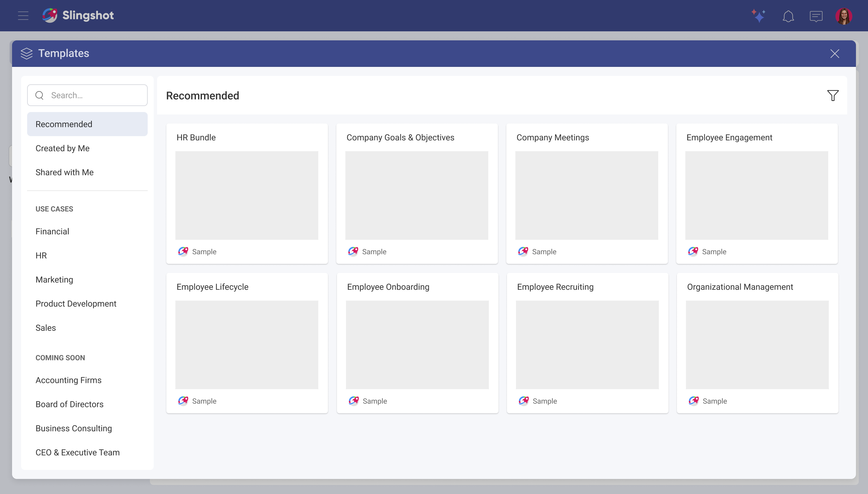Click Company Goals & Objectives title

click(400, 137)
